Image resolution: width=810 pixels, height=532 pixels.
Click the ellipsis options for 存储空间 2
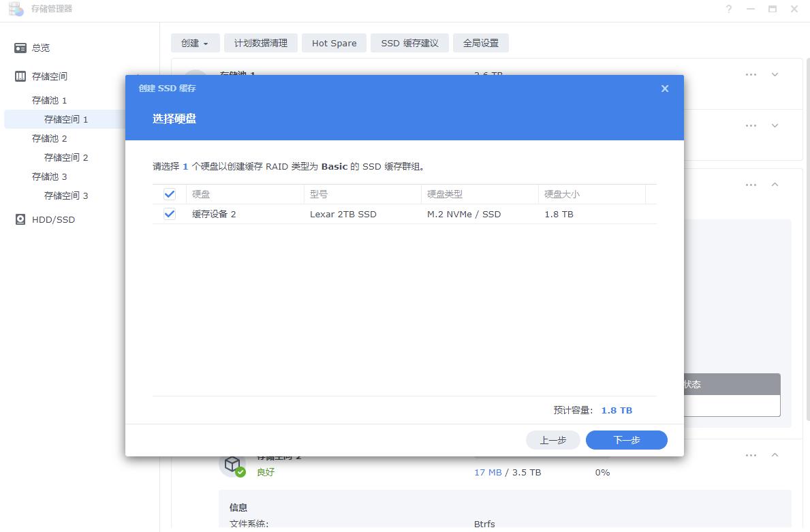(751, 455)
